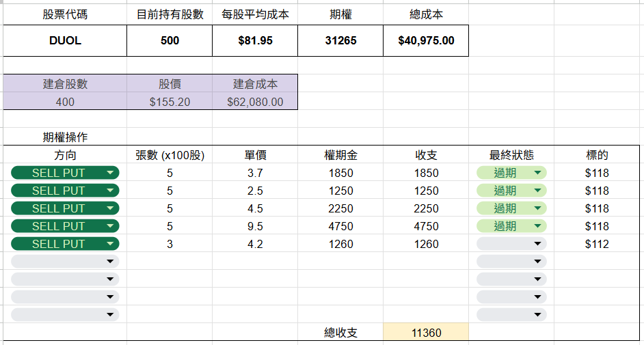Click the 方向 column header
Viewport: 644px width, 345px height.
pyautogui.click(x=65, y=155)
